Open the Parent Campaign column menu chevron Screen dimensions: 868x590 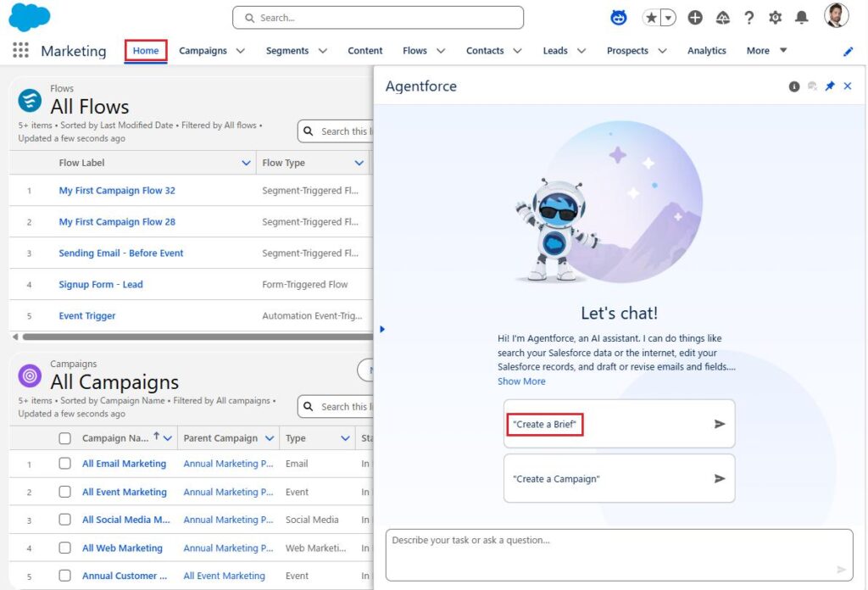[270, 438]
